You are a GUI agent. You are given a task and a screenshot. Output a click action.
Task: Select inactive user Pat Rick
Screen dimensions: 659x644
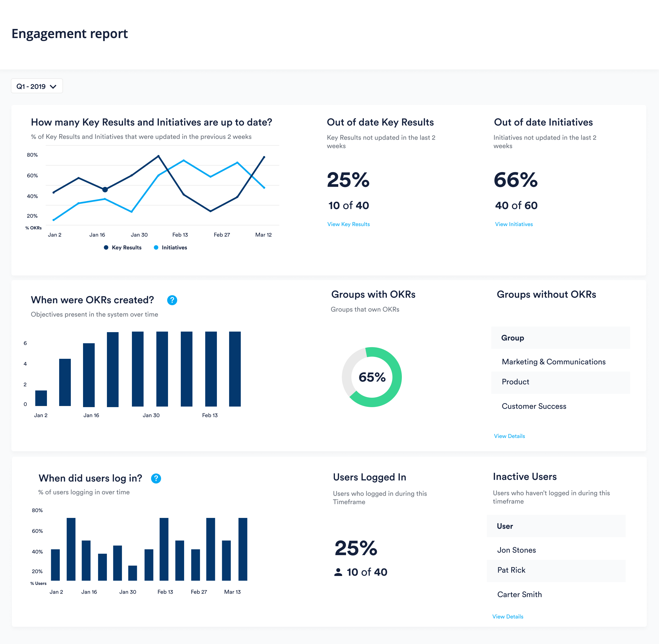click(511, 570)
